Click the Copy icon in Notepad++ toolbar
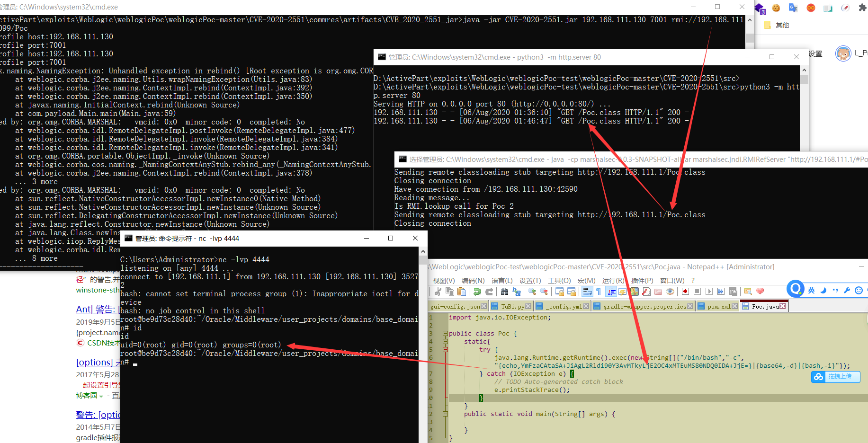868x443 pixels. click(x=450, y=292)
